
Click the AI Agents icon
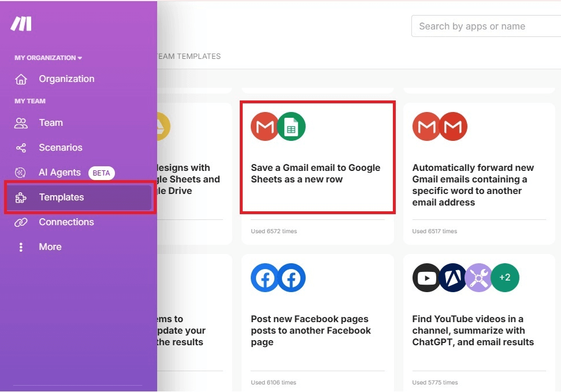[x=20, y=173]
